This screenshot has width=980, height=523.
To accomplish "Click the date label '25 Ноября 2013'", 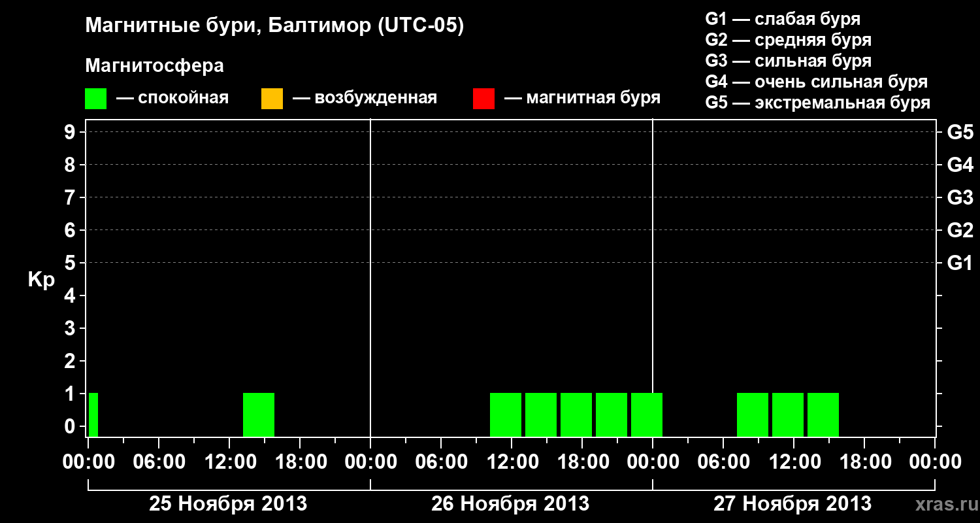I will [x=228, y=504].
